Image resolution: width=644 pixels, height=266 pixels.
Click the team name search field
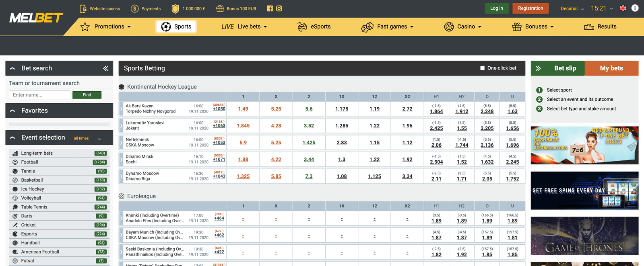[x=39, y=95]
